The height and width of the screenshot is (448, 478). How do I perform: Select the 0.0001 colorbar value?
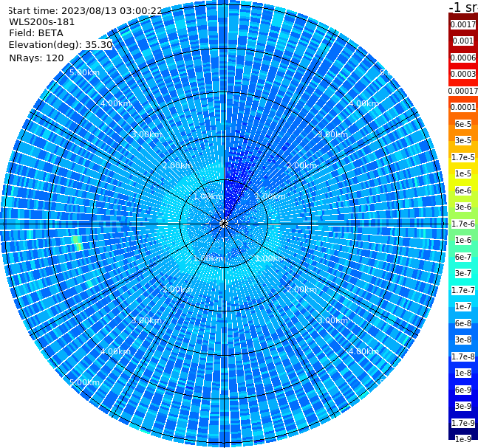(x=463, y=107)
